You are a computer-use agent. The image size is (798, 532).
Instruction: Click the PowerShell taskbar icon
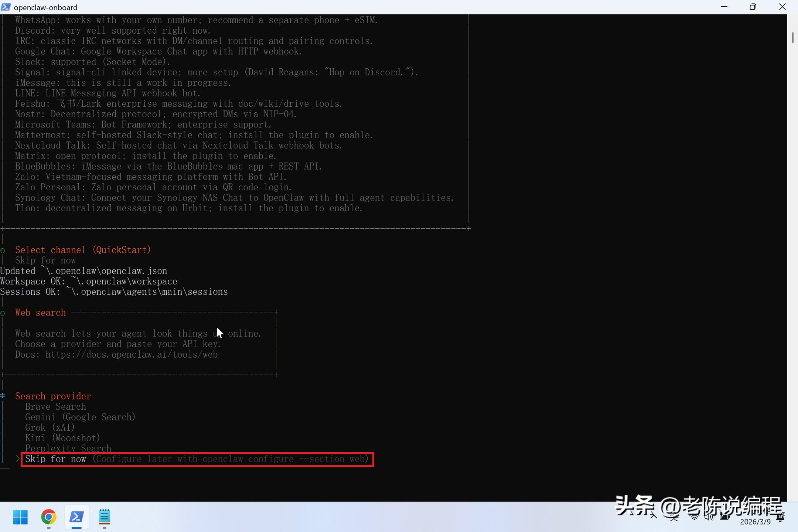(76, 517)
